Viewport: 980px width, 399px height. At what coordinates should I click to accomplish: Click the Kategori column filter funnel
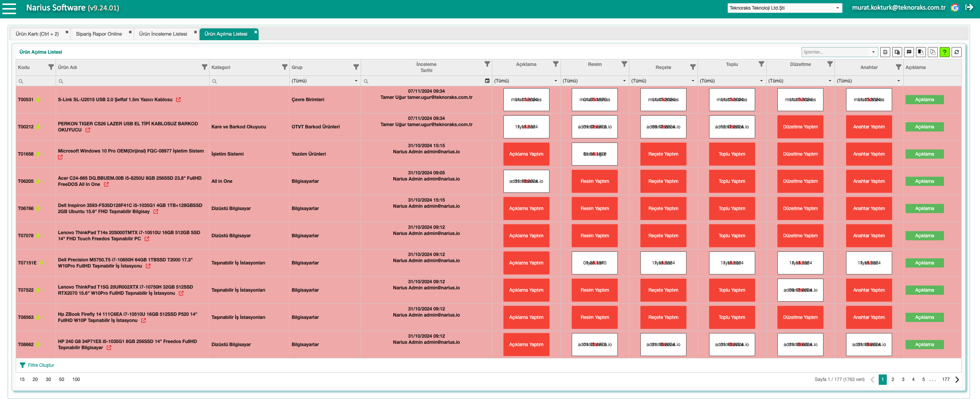(x=284, y=67)
